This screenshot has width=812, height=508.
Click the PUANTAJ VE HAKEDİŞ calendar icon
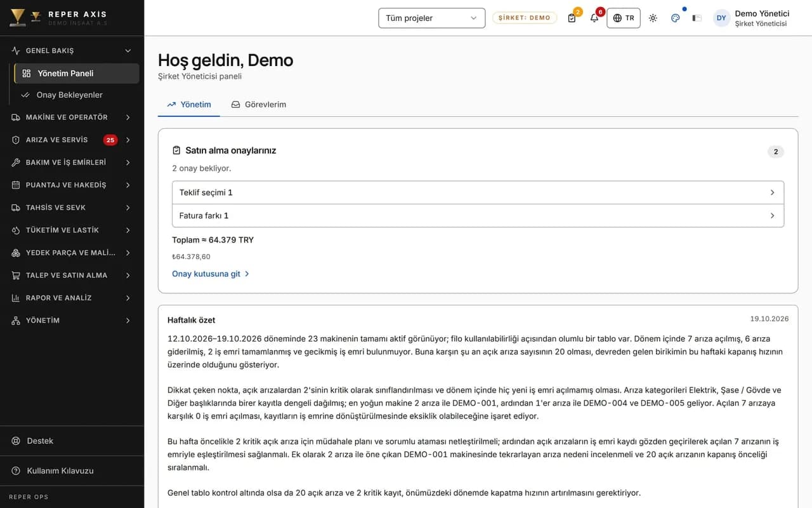coord(16,185)
